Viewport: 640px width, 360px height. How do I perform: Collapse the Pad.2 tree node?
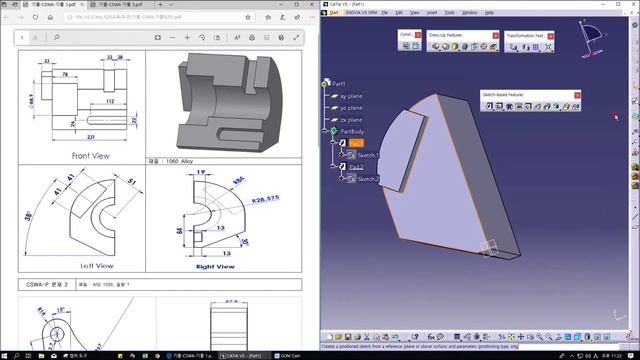click(x=333, y=166)
